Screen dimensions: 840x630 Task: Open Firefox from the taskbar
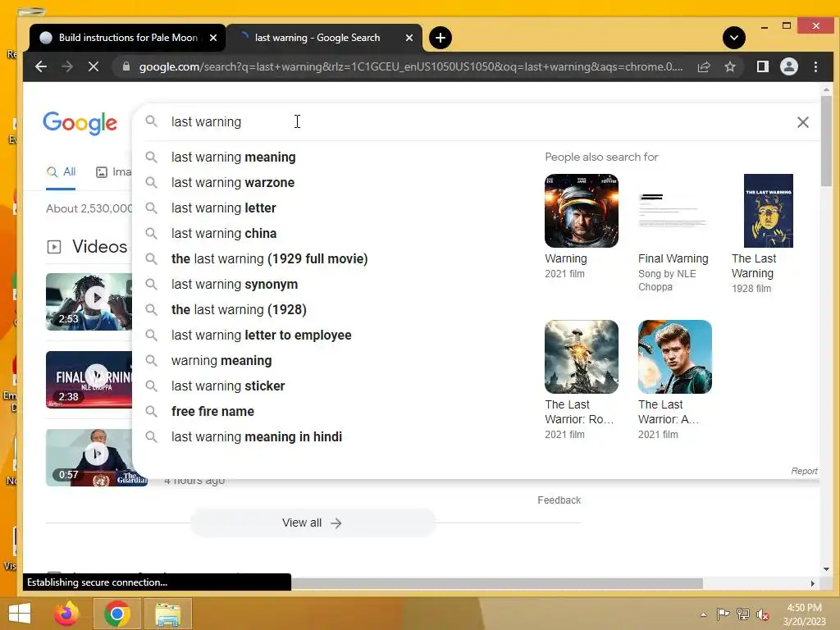(66, 614)
